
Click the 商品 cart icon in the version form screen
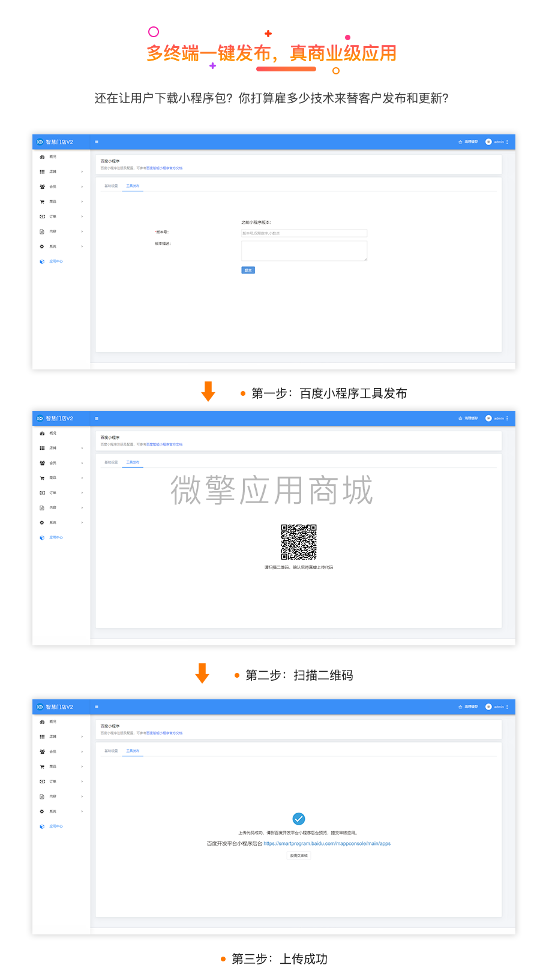pos(42,202)
